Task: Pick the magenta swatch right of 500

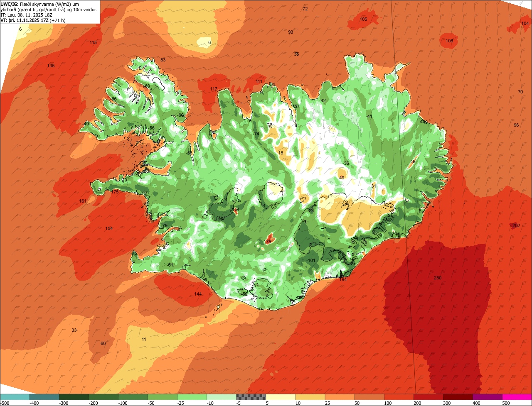Action: pos(517,397)
